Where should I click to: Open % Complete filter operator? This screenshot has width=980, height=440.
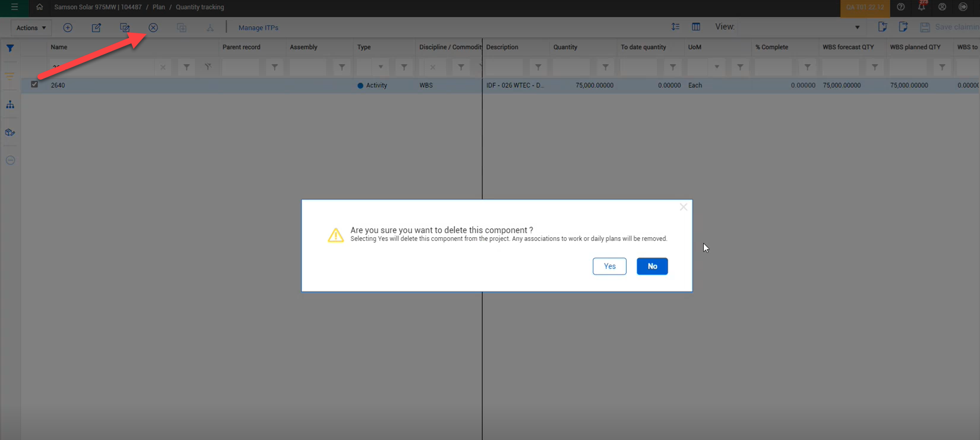coord(807,67)
